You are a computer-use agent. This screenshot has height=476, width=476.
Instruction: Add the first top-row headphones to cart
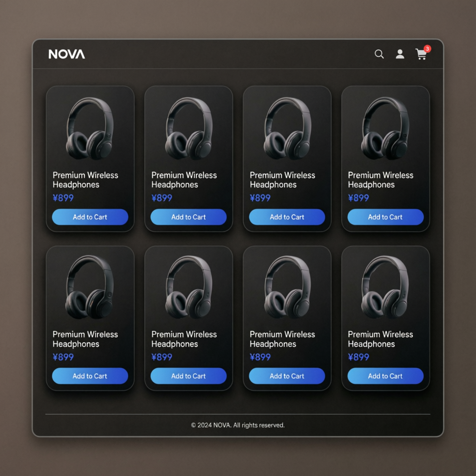[x=90, y=217]
